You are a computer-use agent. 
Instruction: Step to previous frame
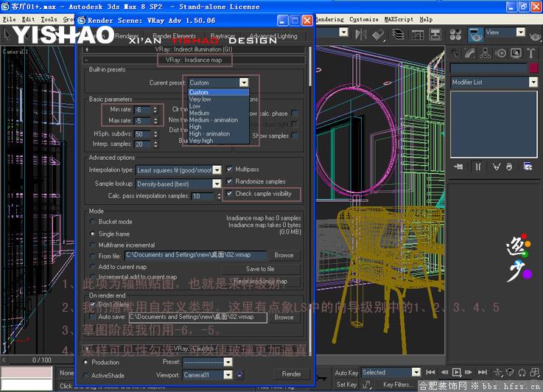point(445,372)
